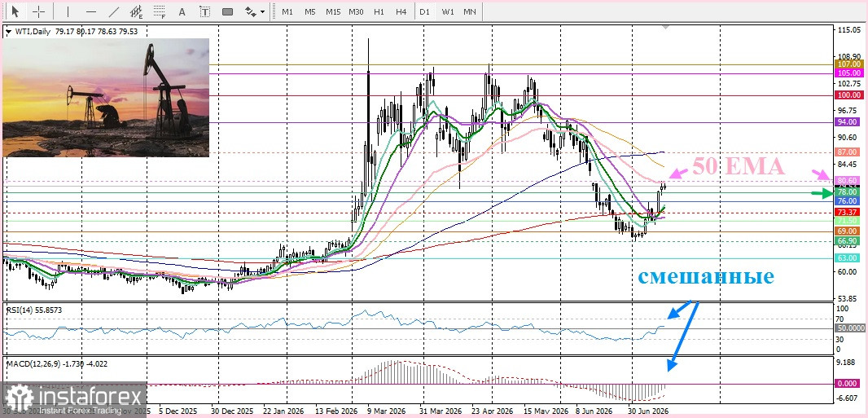The image size is (868, 418).
Task: Choose the rectangle shape tool
Action: [227, 11]
